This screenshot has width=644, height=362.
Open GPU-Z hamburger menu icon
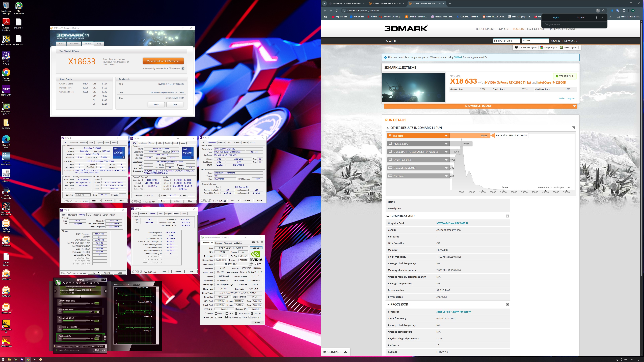(x=262, y=242)
